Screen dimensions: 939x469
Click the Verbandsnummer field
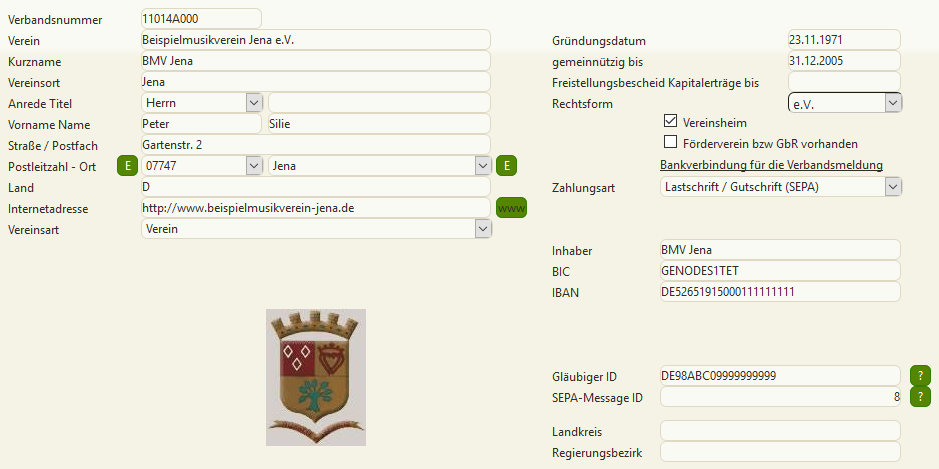(201, 18)
